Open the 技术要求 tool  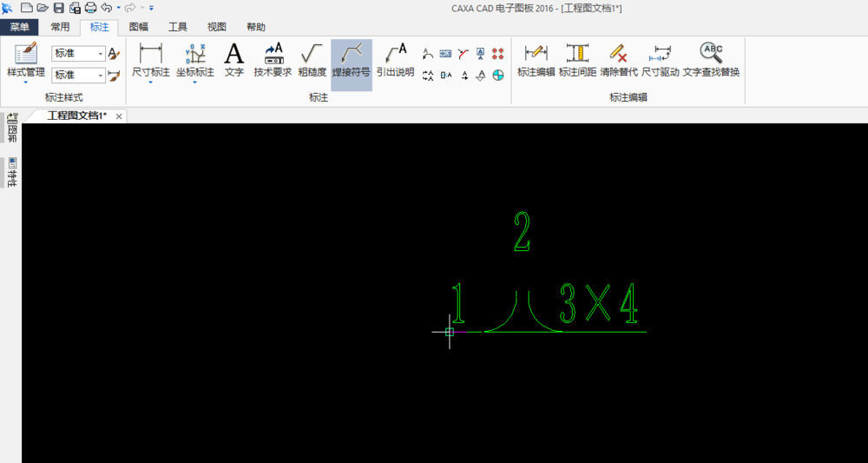[273, 59]
